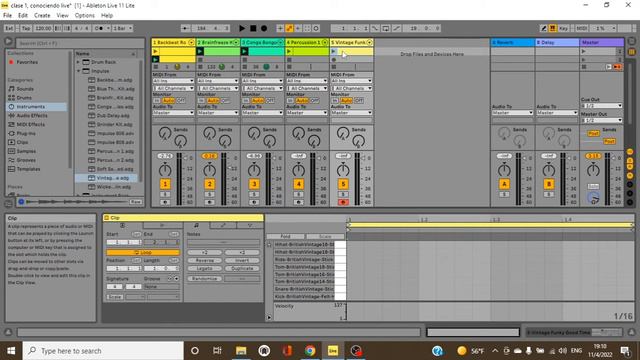Image resolution: width=640 pixels, height=360 pixels.
Task: Enable MIDI Map mode switch
Action: [581, 28]
